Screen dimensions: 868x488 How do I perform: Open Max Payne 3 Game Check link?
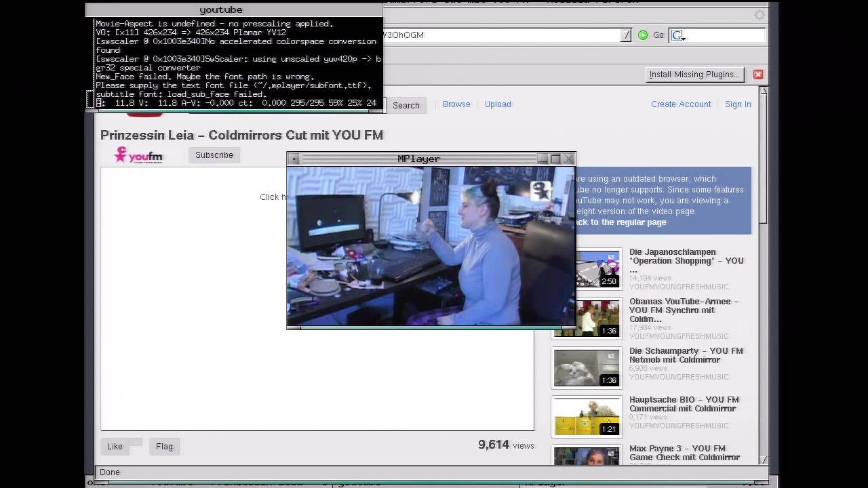tap(684, 453)
